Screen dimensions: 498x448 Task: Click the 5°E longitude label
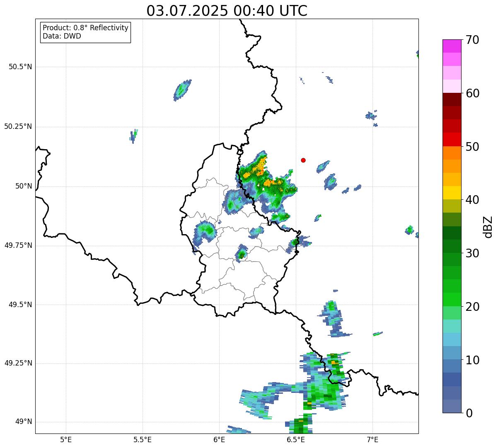pyautogui.click(x=66, y=440)
